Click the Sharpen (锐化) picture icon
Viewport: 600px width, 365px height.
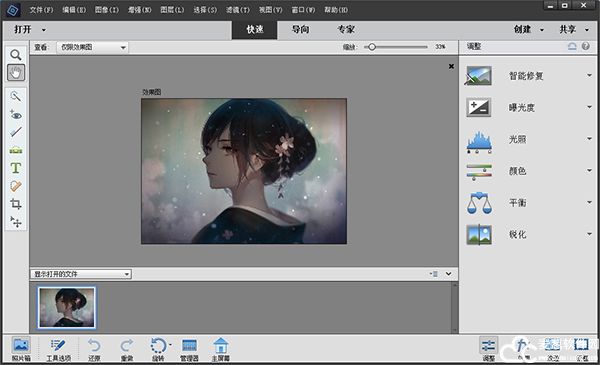click(479, 235)
